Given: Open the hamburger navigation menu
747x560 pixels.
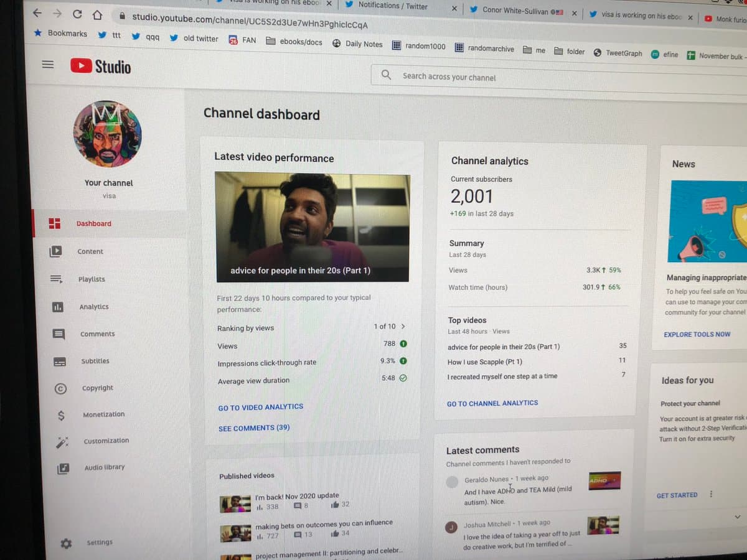Looking at the screenshot, I should point(47,64).
